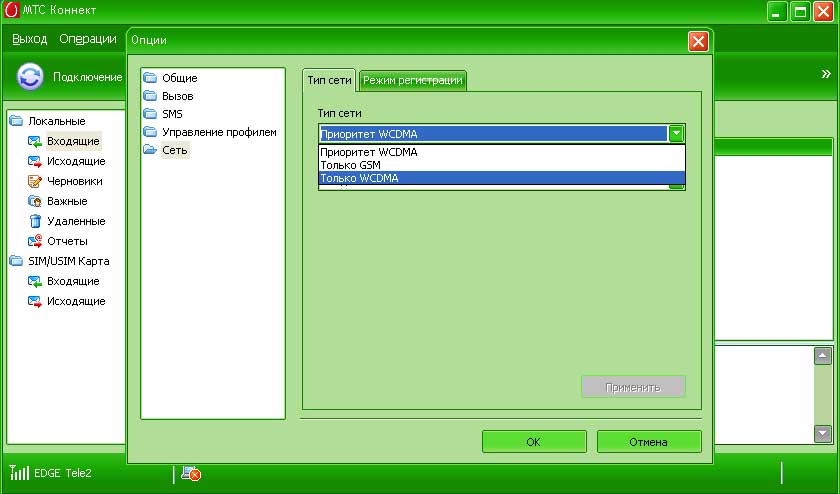Select the SMS folder icon in options
The image size is (840, 494).
point(150,114)
